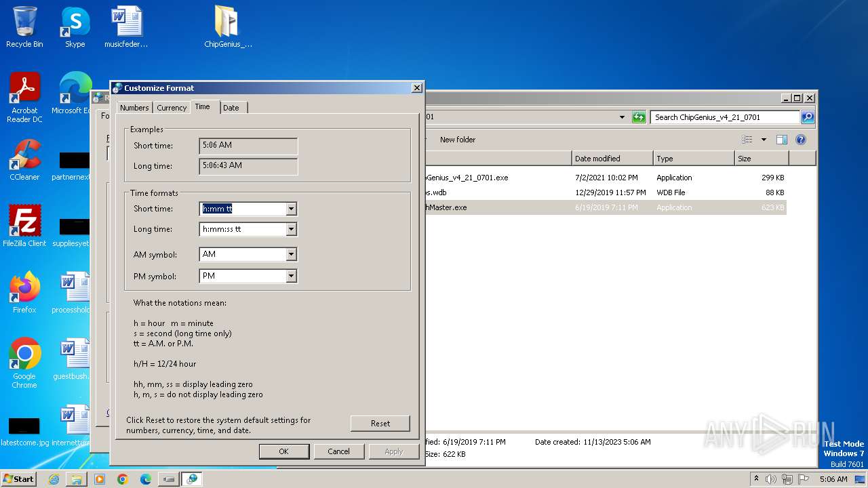Click the Reset button
This screenshot has width=868, height=488.
coord(380,424)
